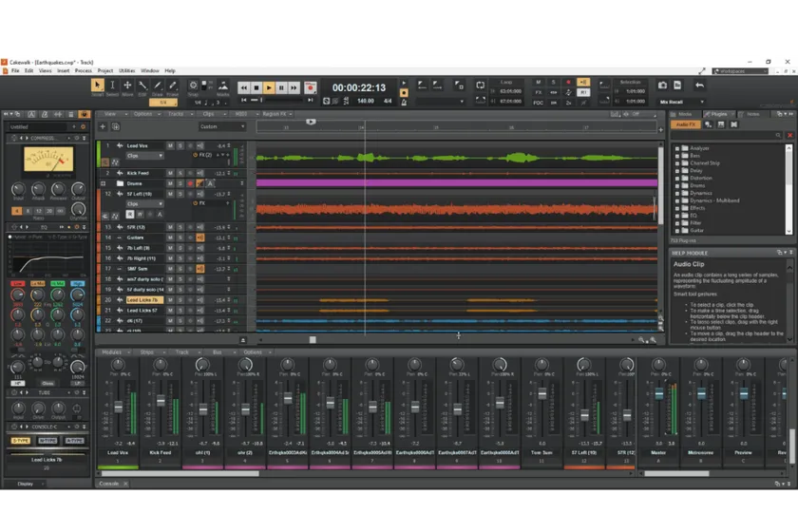Click the undo arrow in toolbar
798x532 pixels.
point(700,85)
